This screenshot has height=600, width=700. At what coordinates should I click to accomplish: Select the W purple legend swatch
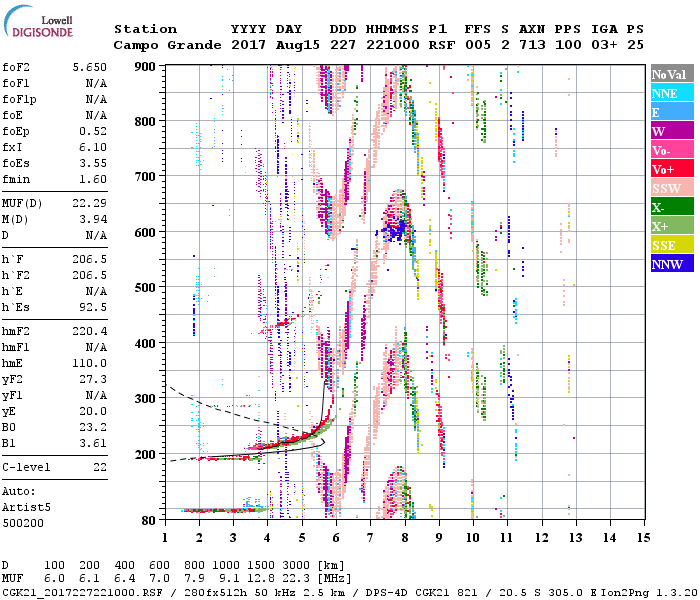670,131
